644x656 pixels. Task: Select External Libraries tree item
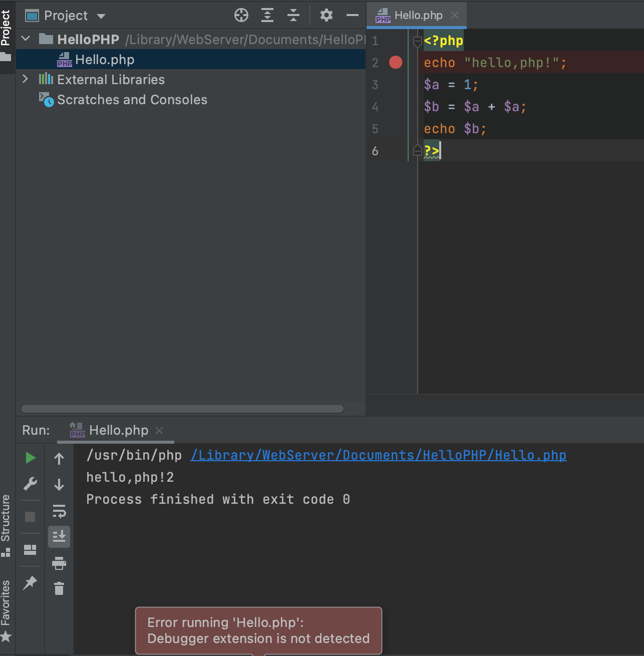pyautogui.click(x=111, y=80)
